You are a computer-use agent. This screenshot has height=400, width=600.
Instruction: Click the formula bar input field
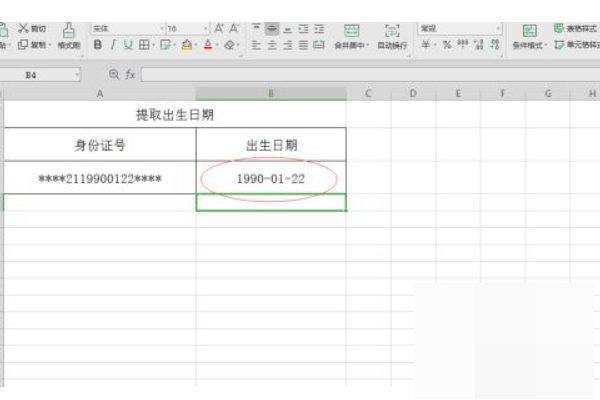[x=370, y=75]
